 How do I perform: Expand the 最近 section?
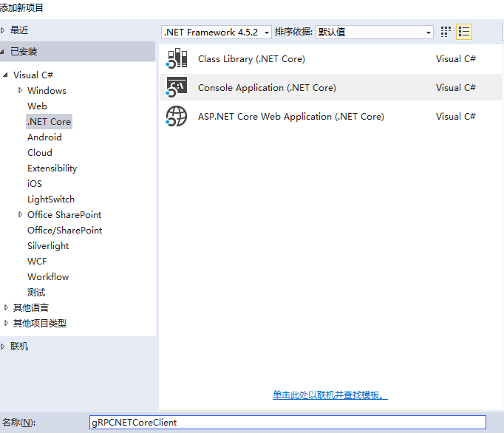3,30
